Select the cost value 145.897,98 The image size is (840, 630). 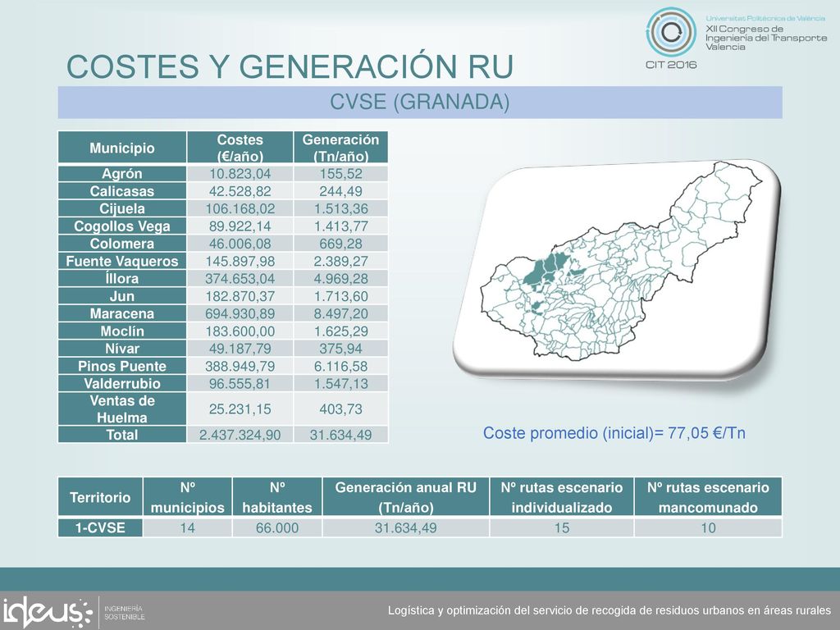(x=240, y=261)
